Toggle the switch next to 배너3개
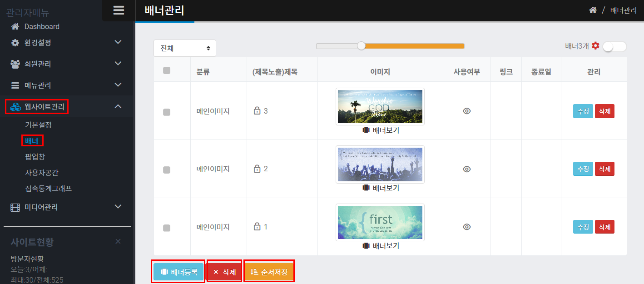This screenshot has width=644, height=284. pyautogui.click(x=614, y=46)
